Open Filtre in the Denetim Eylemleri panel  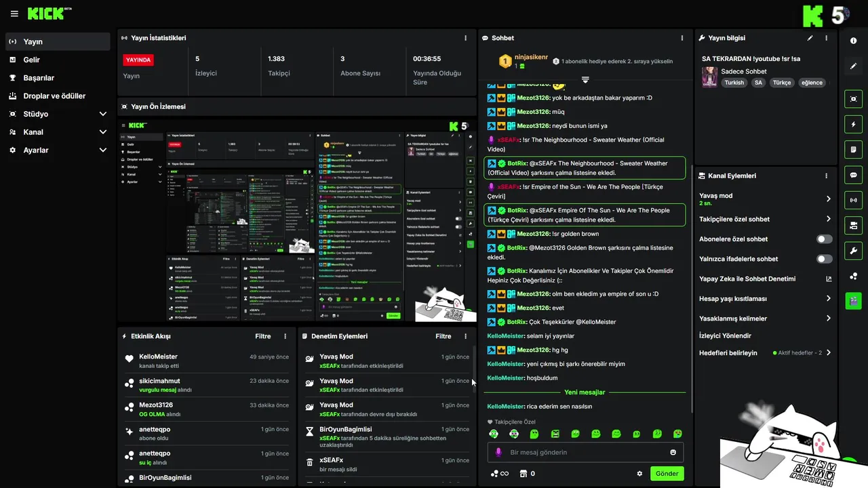(x=443, y=336)
